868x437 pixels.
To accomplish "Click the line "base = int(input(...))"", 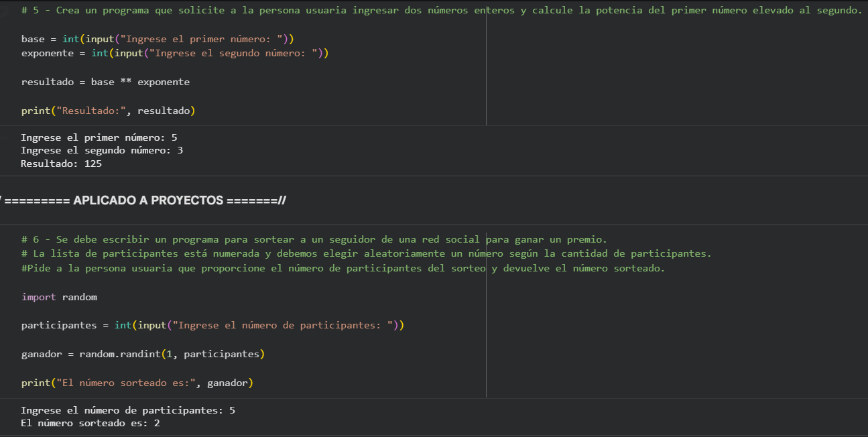I will [158, 39].
